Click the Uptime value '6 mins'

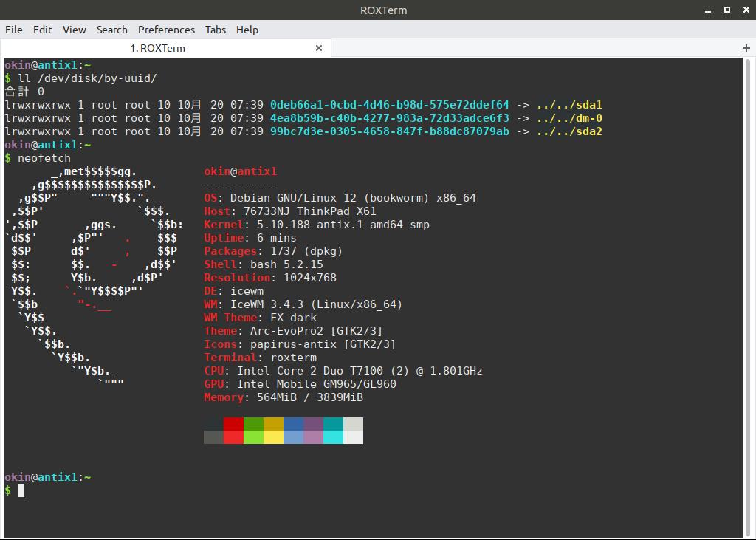277,238
